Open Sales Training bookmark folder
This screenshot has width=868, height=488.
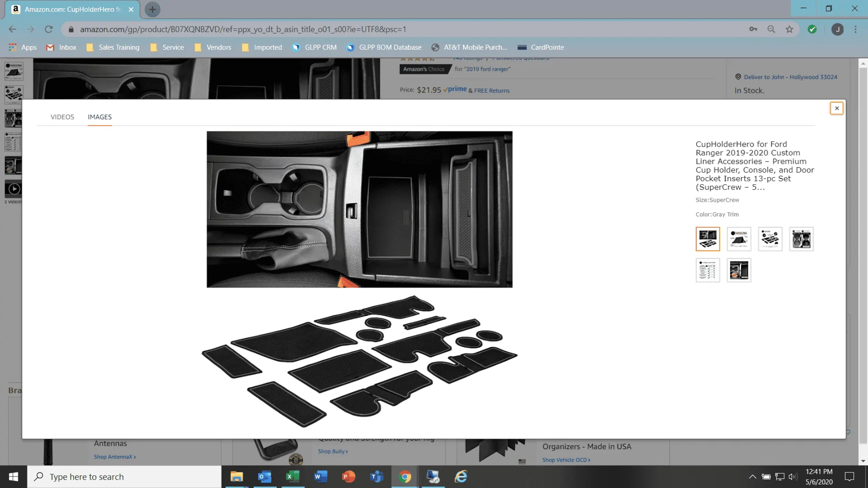(113, 47)
